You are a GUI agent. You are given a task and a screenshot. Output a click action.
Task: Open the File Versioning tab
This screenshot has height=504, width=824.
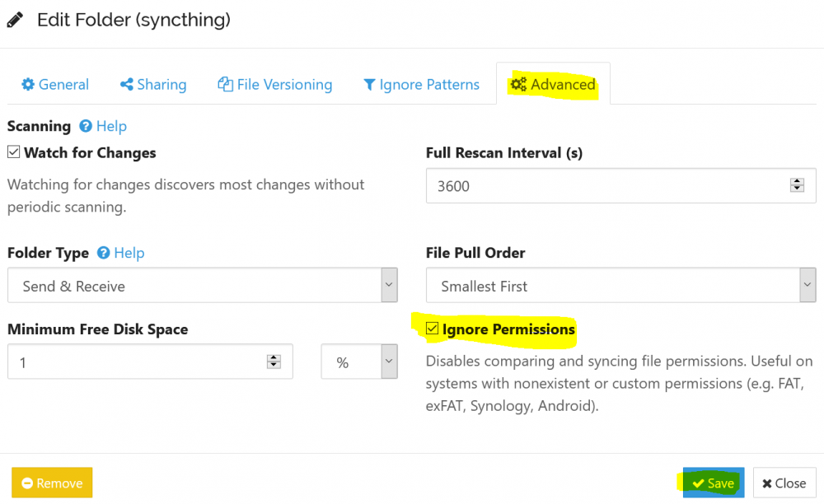(275, 84)
